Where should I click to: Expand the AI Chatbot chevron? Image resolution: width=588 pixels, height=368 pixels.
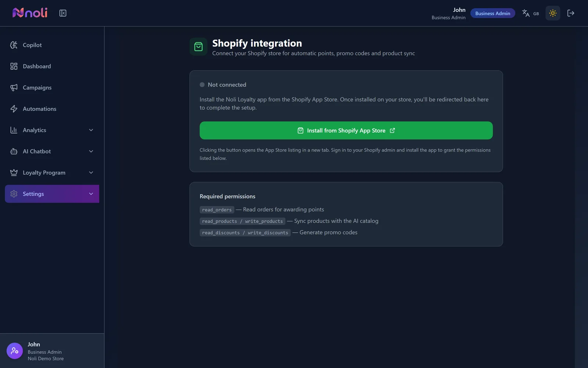click(x=91, y=151)
